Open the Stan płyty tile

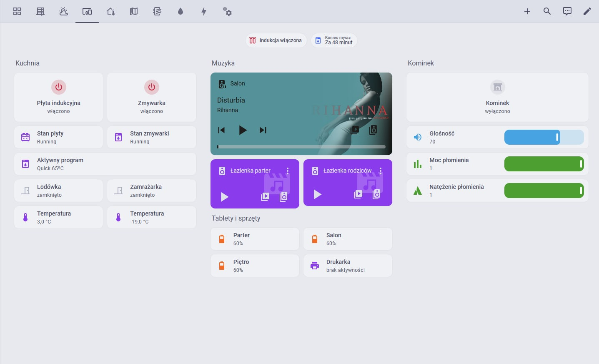59,137
